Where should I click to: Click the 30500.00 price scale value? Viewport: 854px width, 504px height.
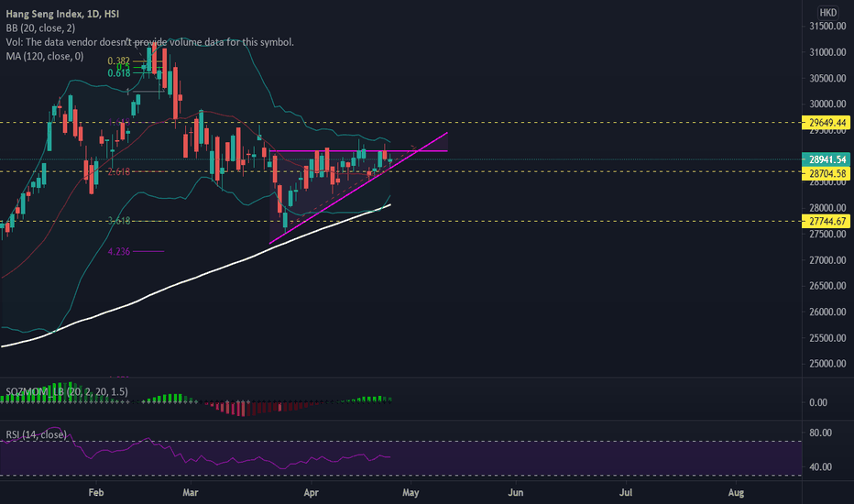(827, 78)
